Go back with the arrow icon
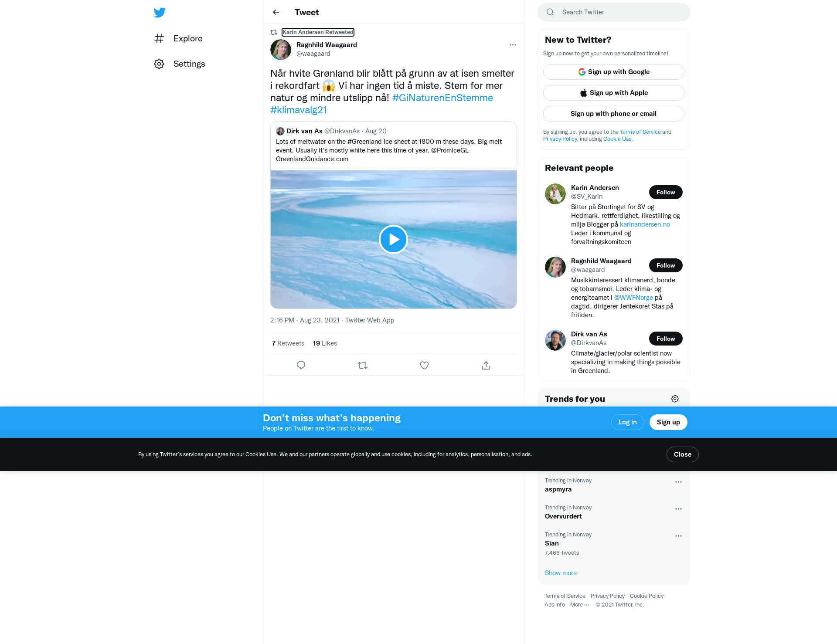This screenshot has height=644, width=837. (x=276, y=12)
